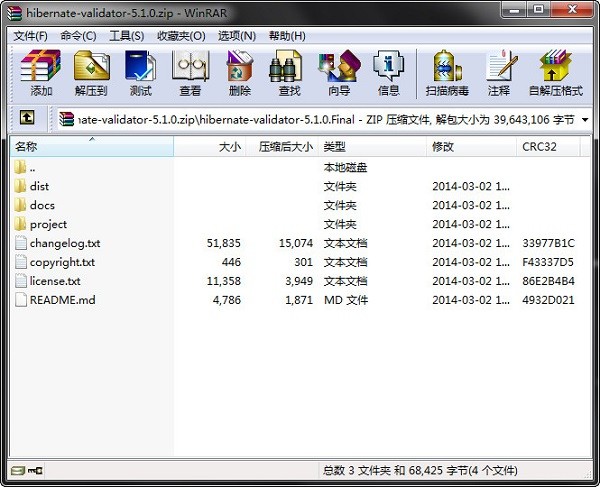Click the copyright.txt file name
The height and width of the screenshot is (487, 600).
[x=62, y=262]
